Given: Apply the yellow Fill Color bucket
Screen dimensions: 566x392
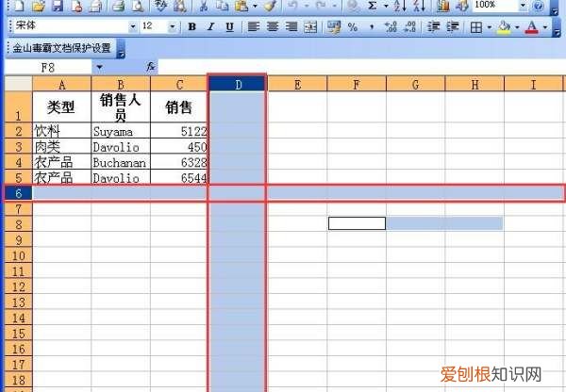Looking at the screenshot, I should point(505,27).
